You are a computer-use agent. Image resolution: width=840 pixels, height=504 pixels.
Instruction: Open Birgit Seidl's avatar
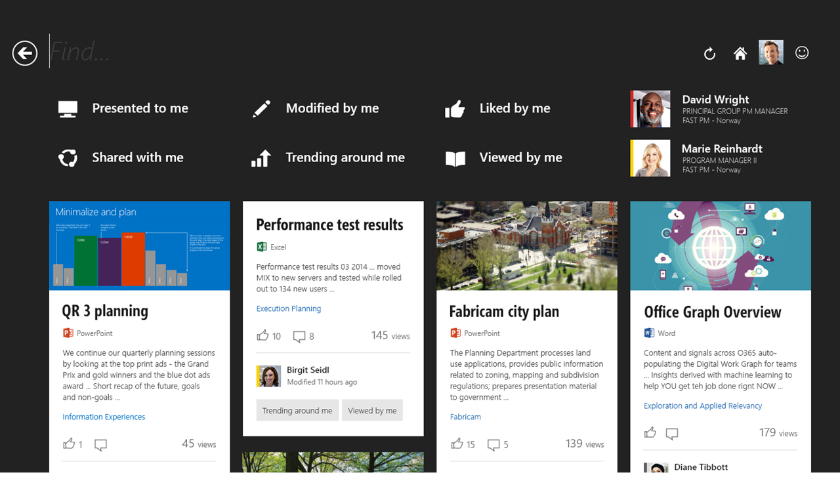click(x=269, y=376)
